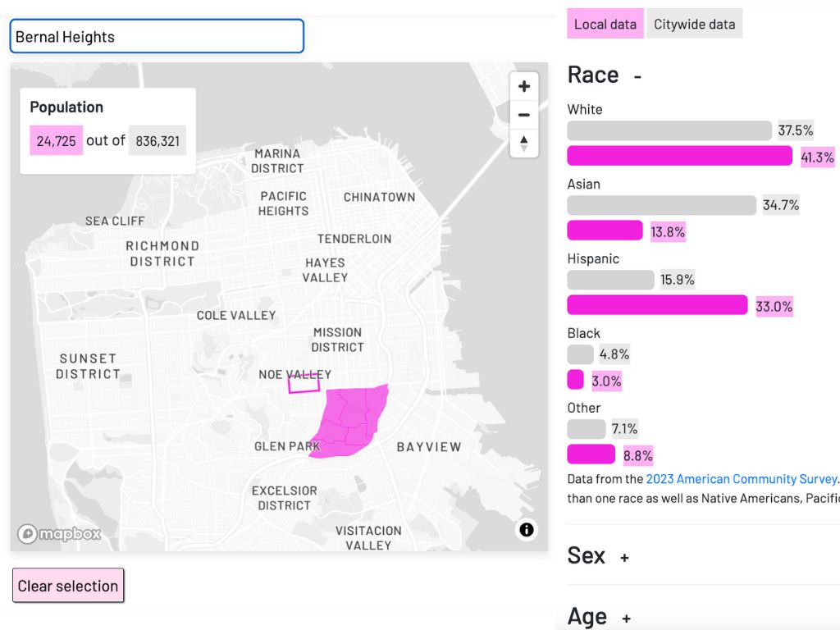
Task: Click the pink Hispanic 33.0% bar
Action: [656, 304]
